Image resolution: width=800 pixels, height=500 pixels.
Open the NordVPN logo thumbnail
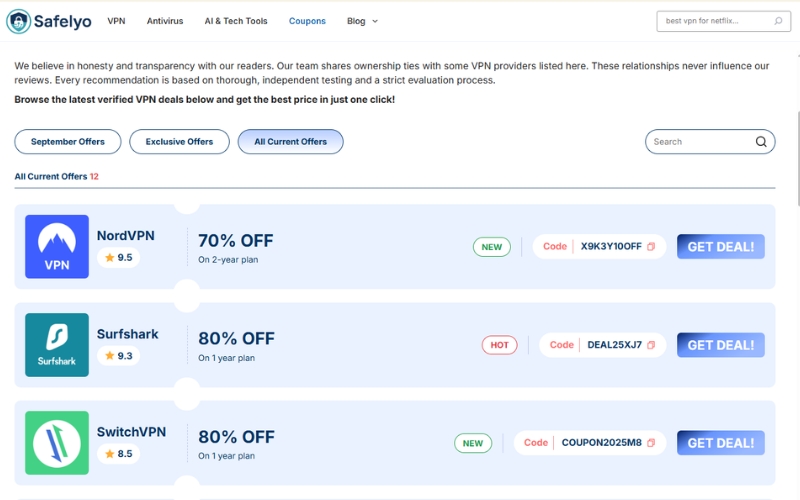[x=57, y=247]
